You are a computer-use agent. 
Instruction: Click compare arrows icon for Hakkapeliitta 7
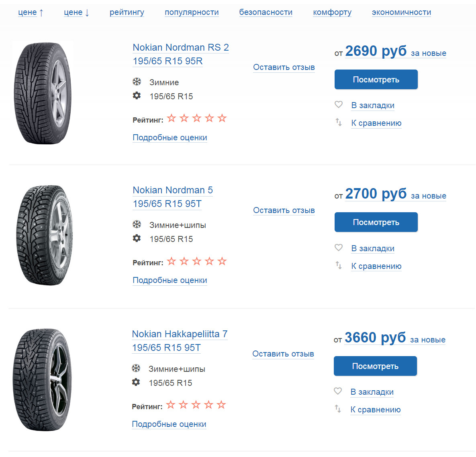click(x=338, y=409)
